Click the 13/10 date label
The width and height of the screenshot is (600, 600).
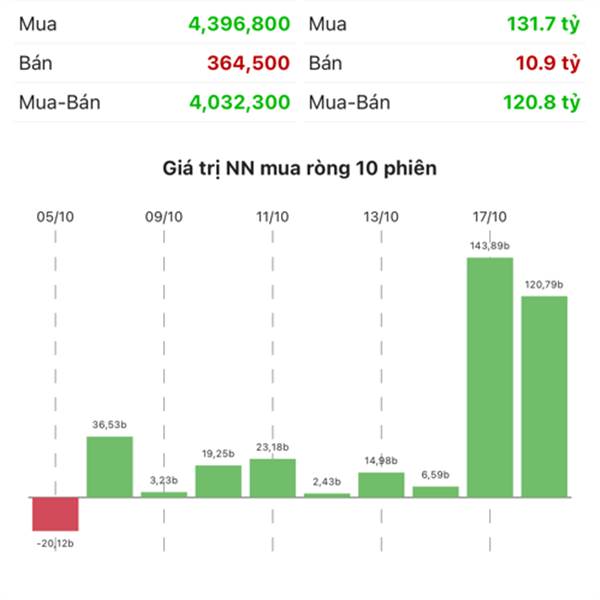(381, 217)
